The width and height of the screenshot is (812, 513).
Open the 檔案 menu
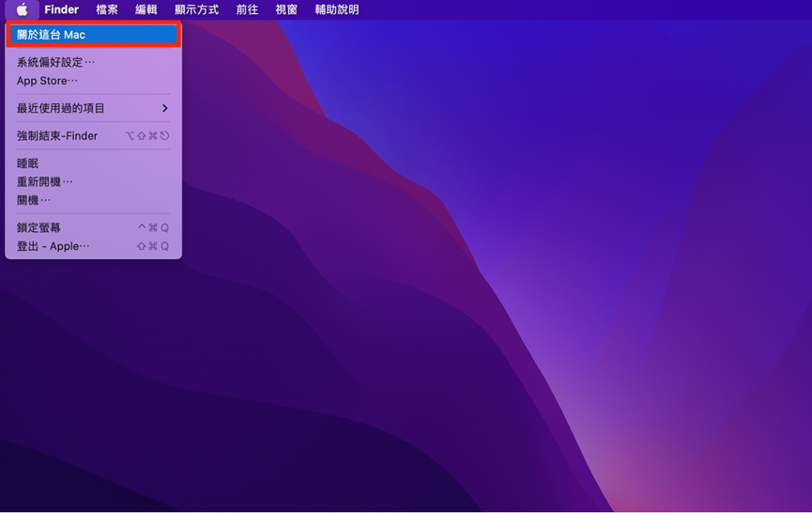(x=107, y=9)
